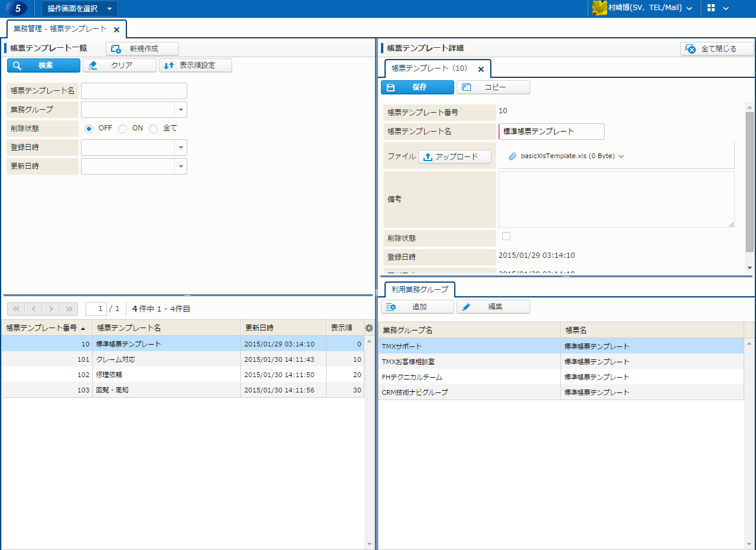Click the 編集 pencil edit button
756x550 pixels.
[x=493, y=307]
